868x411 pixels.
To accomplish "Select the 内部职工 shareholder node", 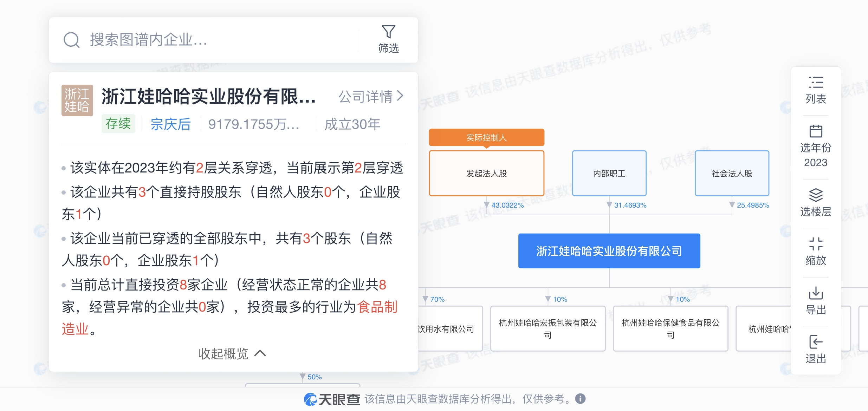I will pos(609,173).
